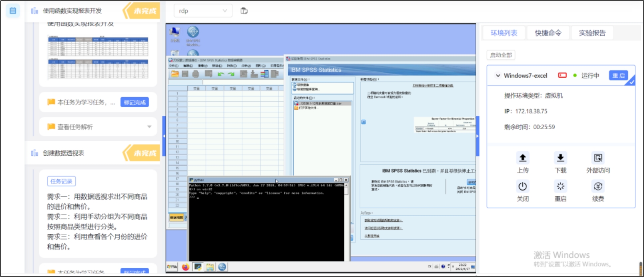Screen dimensions: 644x277
Task: Click the file explorer taskbar icon
Action: coord(210,267)
